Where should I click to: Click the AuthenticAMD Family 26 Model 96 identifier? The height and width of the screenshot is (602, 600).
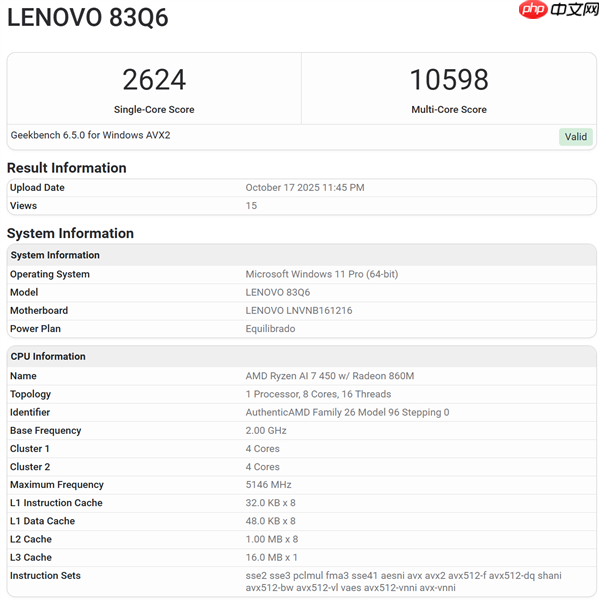347,412
